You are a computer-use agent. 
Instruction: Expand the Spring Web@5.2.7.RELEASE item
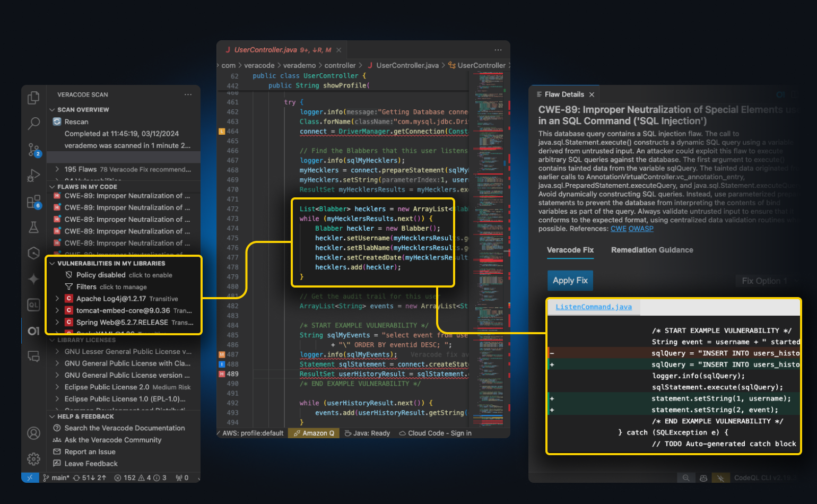(x=57, y=322)
